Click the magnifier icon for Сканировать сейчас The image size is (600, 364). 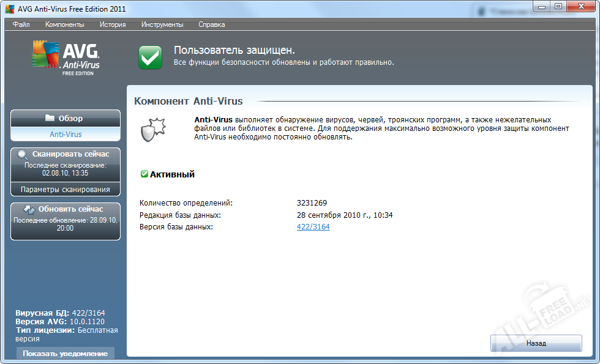coord(23,155)
